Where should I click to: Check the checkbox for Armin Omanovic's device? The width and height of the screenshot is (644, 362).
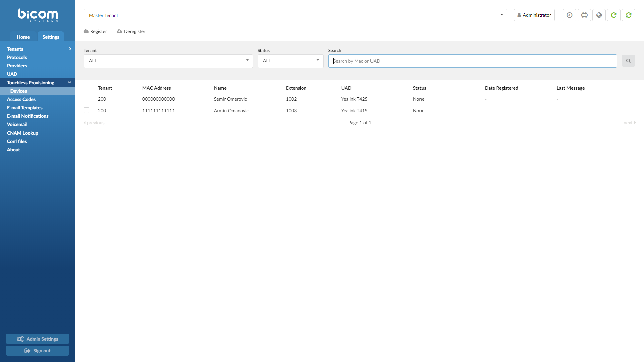(86, 110)
